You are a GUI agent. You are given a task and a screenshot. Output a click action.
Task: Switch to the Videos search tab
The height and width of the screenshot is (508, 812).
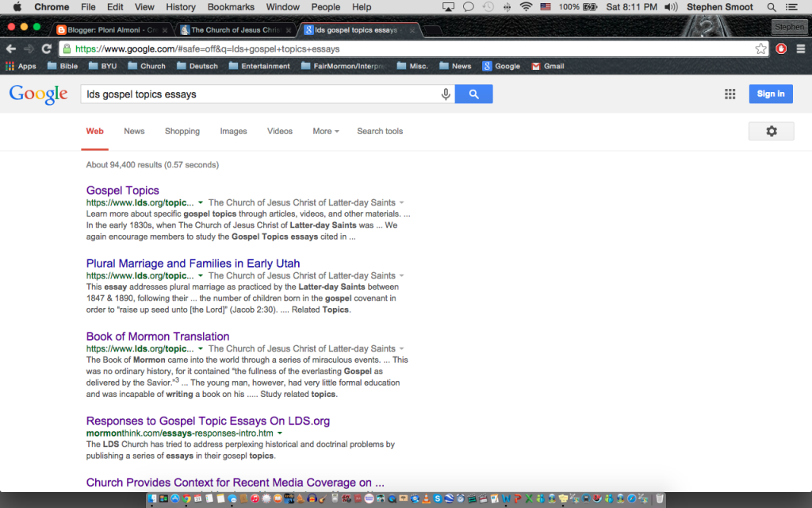(280, 131)
